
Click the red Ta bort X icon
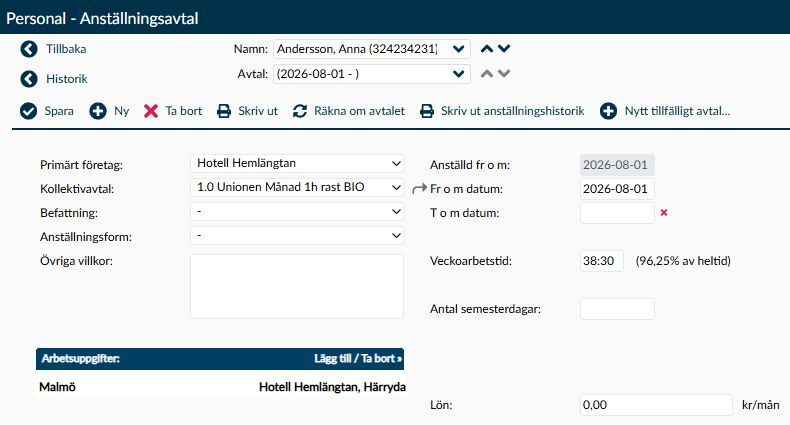(151, 111)
